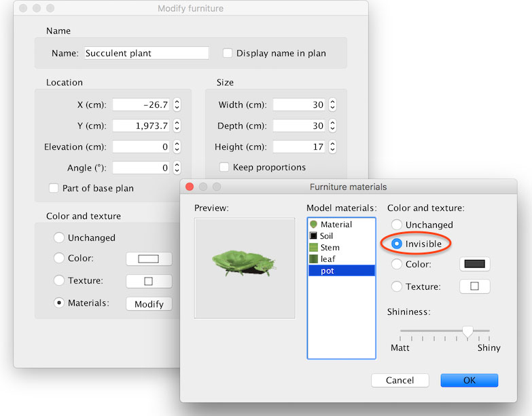Select the Soil material in list
This screenshot has width=532, height=416.
coord(327,236)
